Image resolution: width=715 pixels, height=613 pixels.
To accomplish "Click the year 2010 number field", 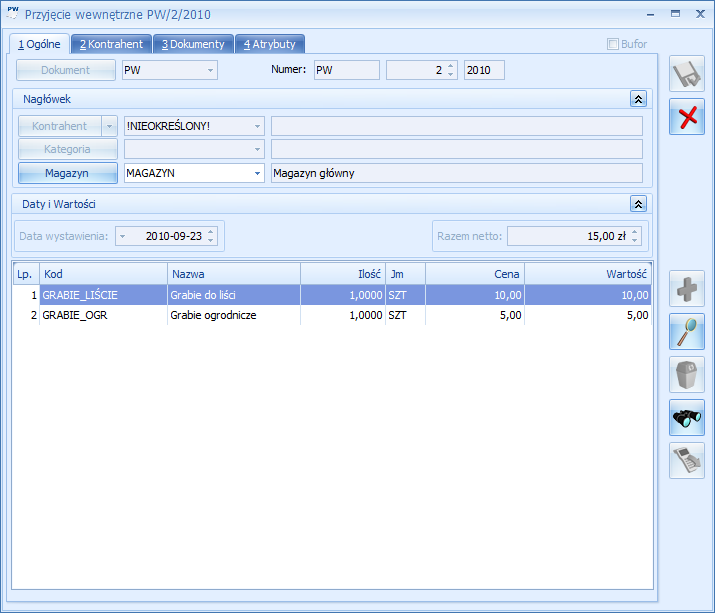I will coord(484,70).
